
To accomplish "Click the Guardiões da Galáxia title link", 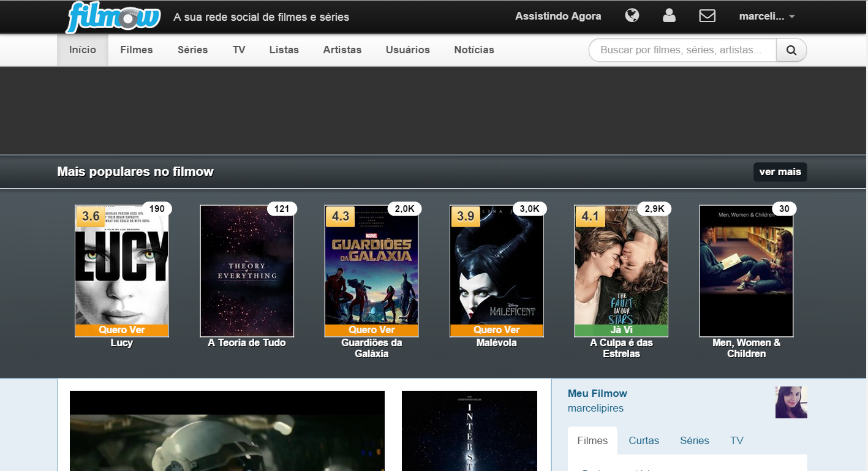I will pos(372,349).
